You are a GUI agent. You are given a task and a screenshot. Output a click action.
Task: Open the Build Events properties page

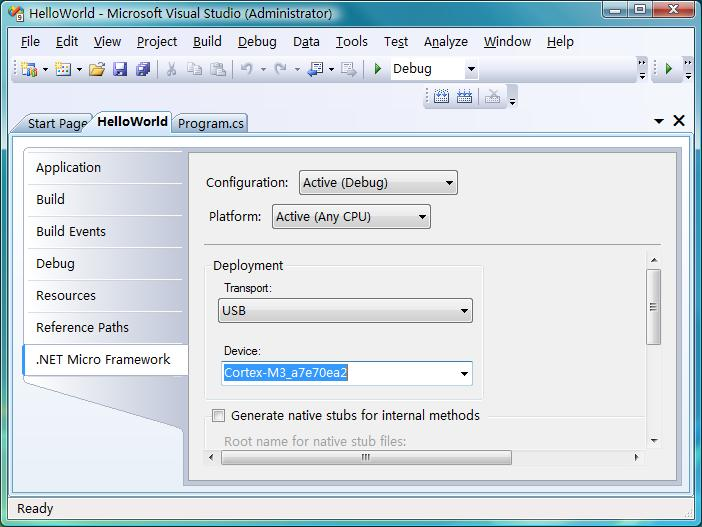click(x=105, y=231)
